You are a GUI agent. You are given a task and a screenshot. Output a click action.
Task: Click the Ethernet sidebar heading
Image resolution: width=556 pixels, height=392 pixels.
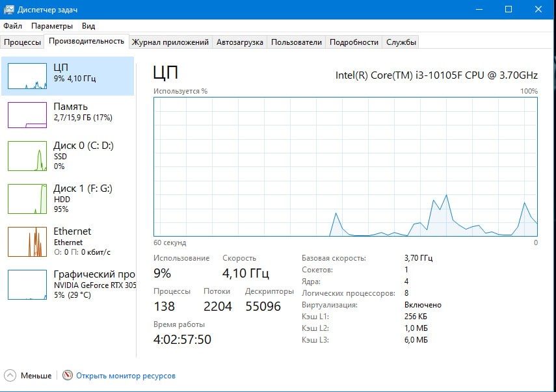click(x=72, y=231)
